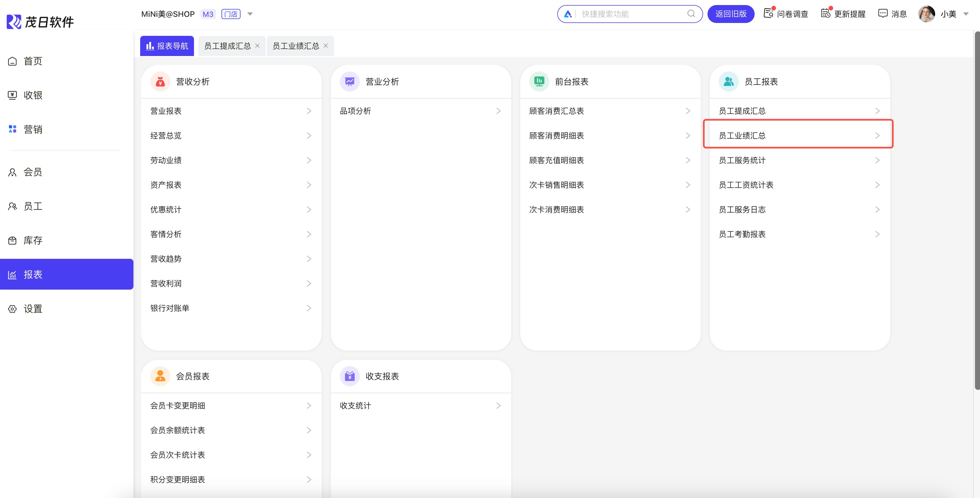Open 收银 cashier in sidebar

click(x=67, y=95)
